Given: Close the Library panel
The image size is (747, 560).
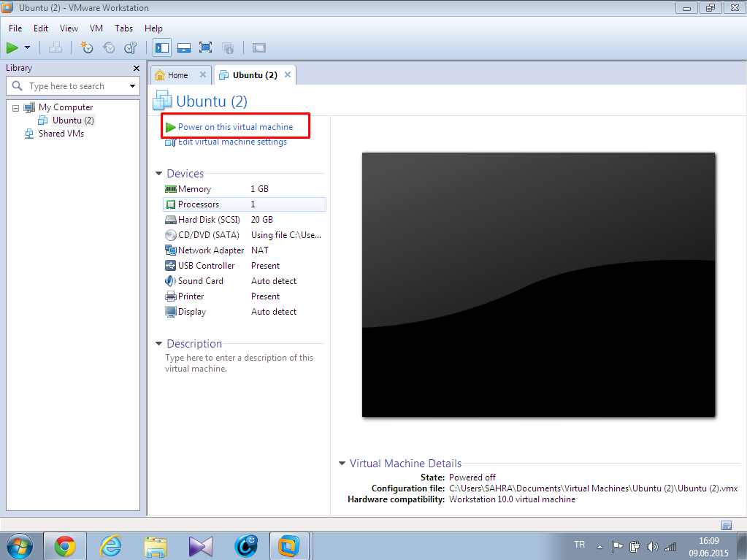Looking at the screenshot, I should [137, 68].
